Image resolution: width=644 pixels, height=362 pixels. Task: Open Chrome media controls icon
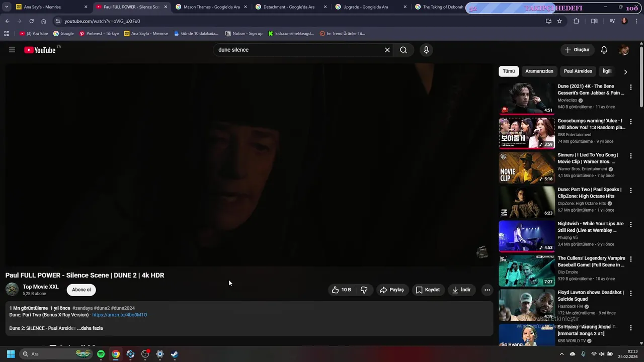click(x=612, y=21)
